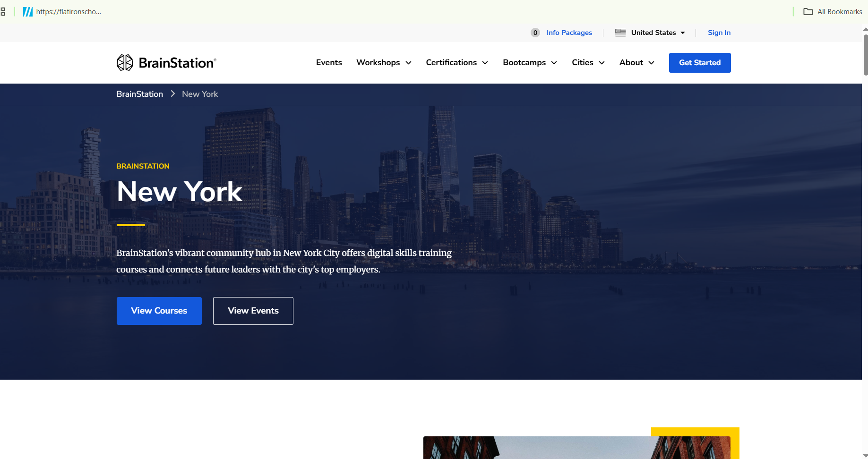Expand the About dropdown menu

tap(636, 63)
